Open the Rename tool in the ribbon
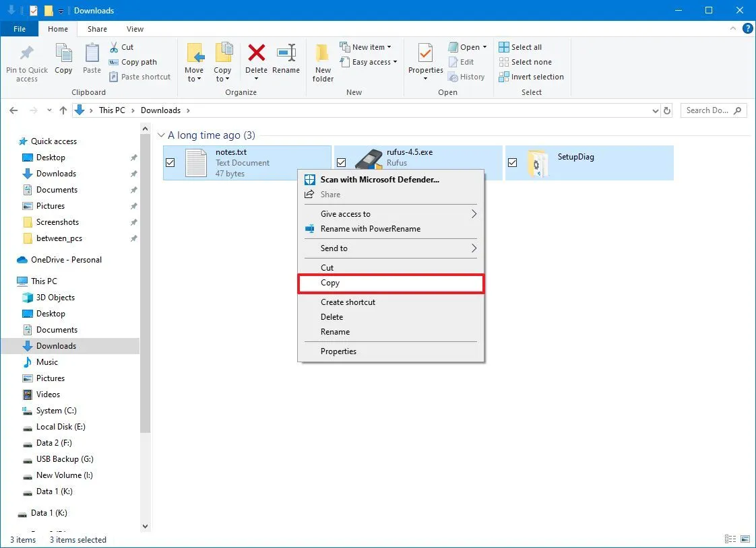Viewport: 756px width, 548px height. tap(286, 61)
